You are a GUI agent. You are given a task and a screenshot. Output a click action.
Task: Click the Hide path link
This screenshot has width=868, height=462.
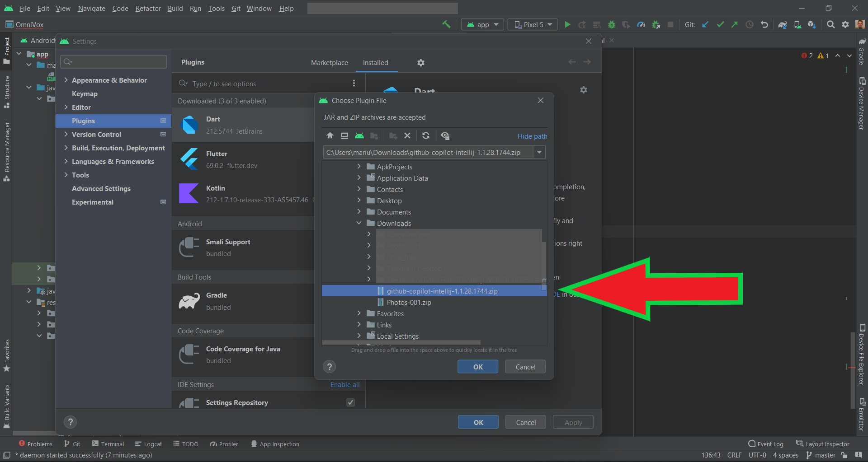pos(532,136)
